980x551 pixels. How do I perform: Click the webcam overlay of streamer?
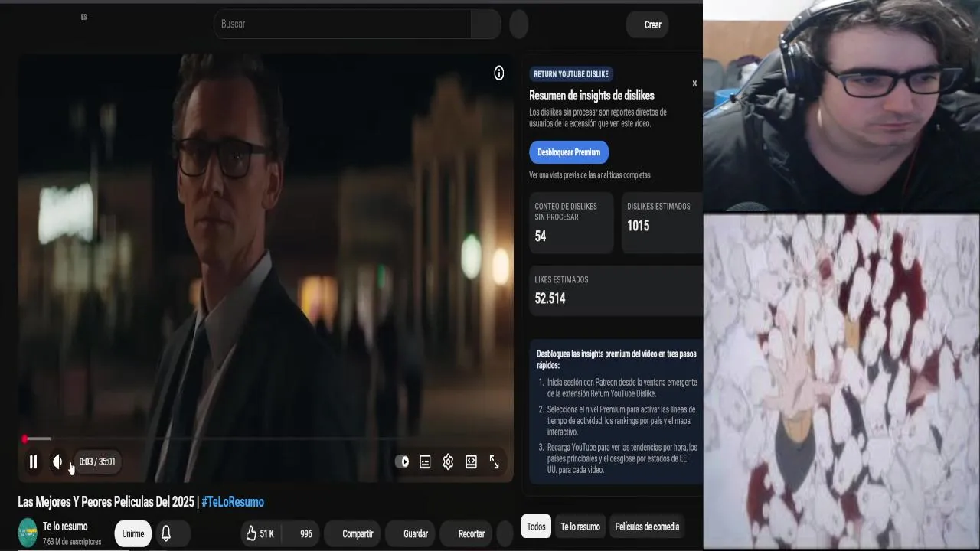[x=841, y=106]
